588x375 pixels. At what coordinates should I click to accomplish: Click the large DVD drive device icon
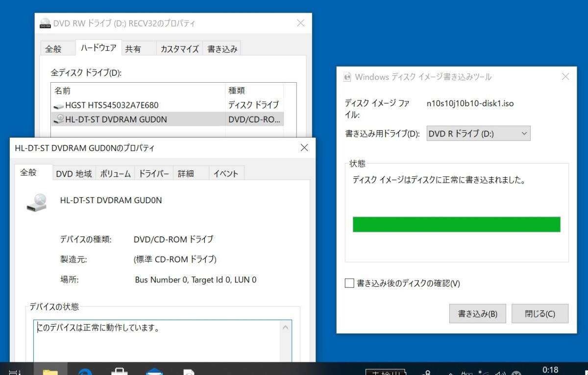tap(37, 202)
